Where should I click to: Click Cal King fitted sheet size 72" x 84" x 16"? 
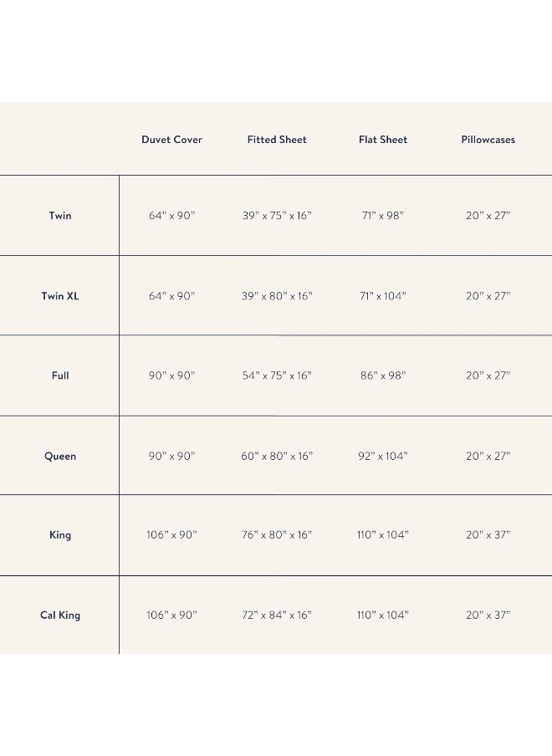(x=277, y=615)
